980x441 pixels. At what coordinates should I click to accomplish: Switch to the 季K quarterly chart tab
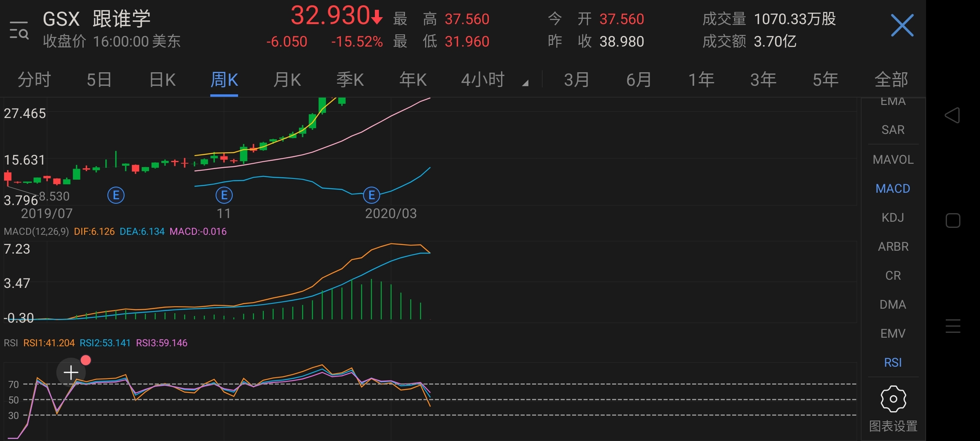(x=350, y=80)
